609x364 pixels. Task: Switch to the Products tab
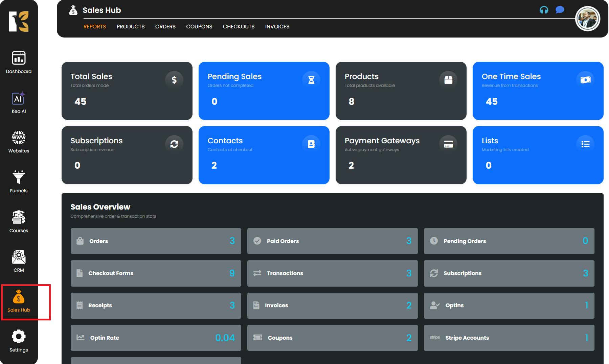coord(131,27)
